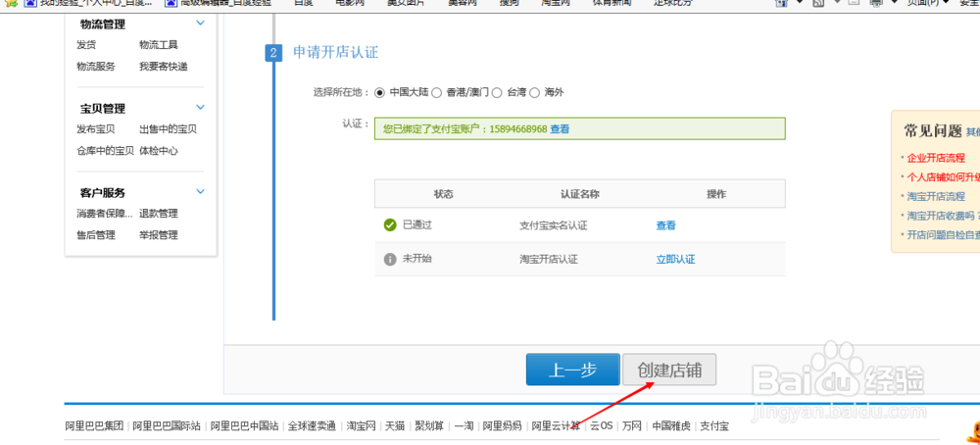This screenshot has width=980, height=445.
Task: View 仓库中的宝贝 from the sidebar
Action: 105,151
